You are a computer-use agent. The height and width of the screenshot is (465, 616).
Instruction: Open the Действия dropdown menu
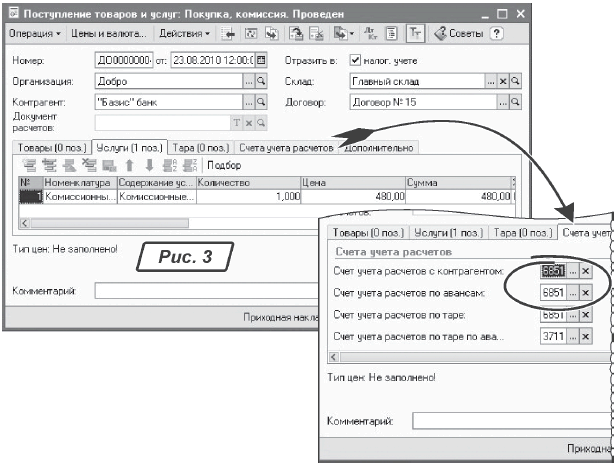point(187,34)
